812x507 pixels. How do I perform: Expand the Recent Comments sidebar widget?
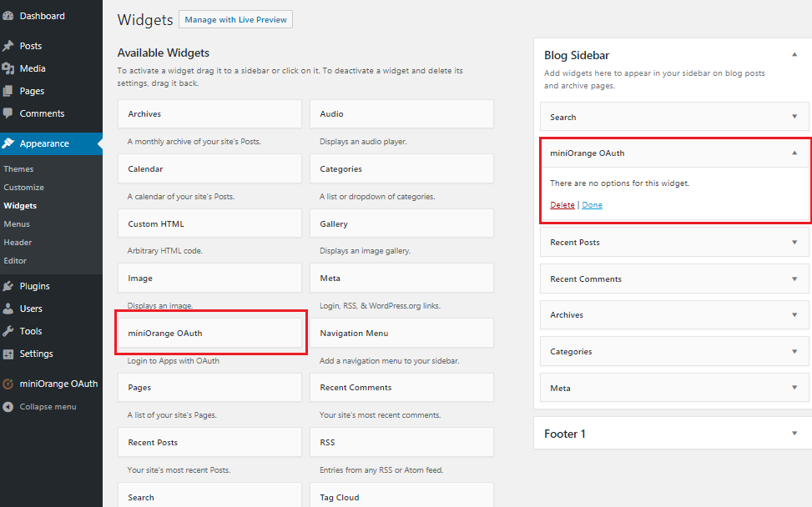coord(794,279)
